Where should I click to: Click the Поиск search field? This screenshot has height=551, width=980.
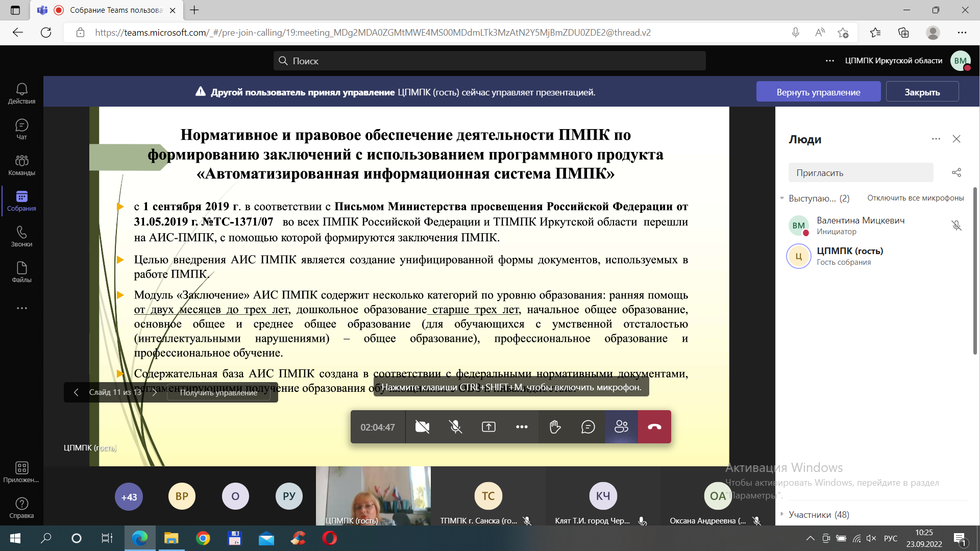pos(489,61)
